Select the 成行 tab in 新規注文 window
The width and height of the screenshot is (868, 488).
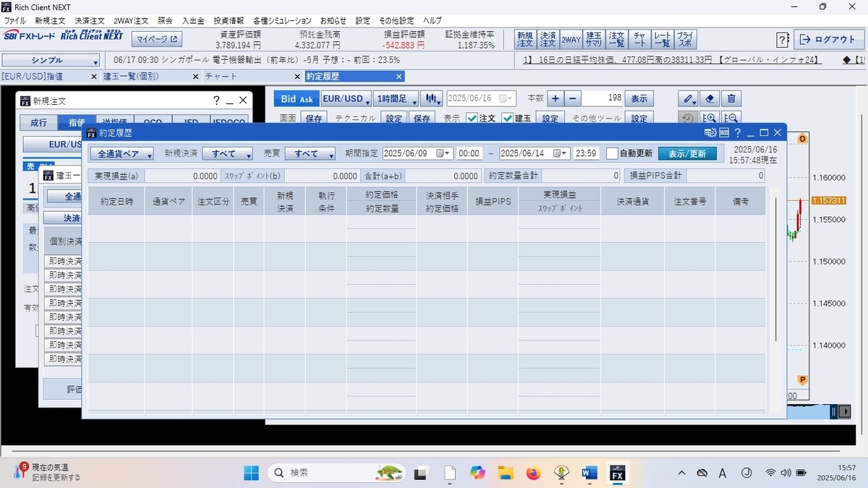click(x=38, y=123)
